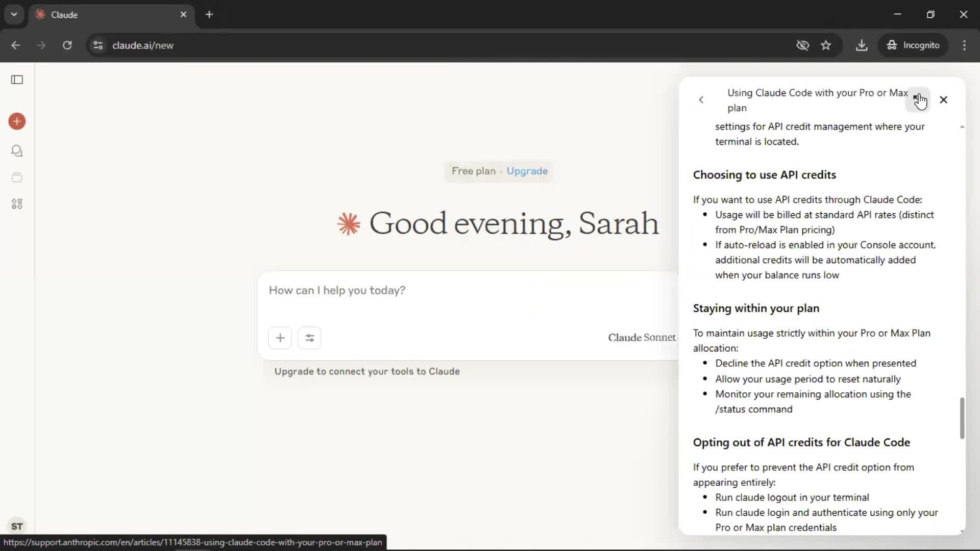
Task: Click the Run claude logout bullet
Action: tap(792, 497)
